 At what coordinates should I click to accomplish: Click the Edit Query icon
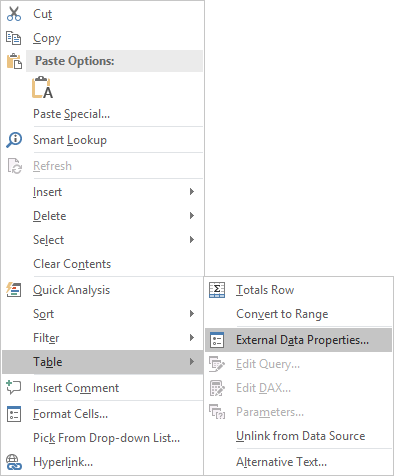(x=217, y=364)
